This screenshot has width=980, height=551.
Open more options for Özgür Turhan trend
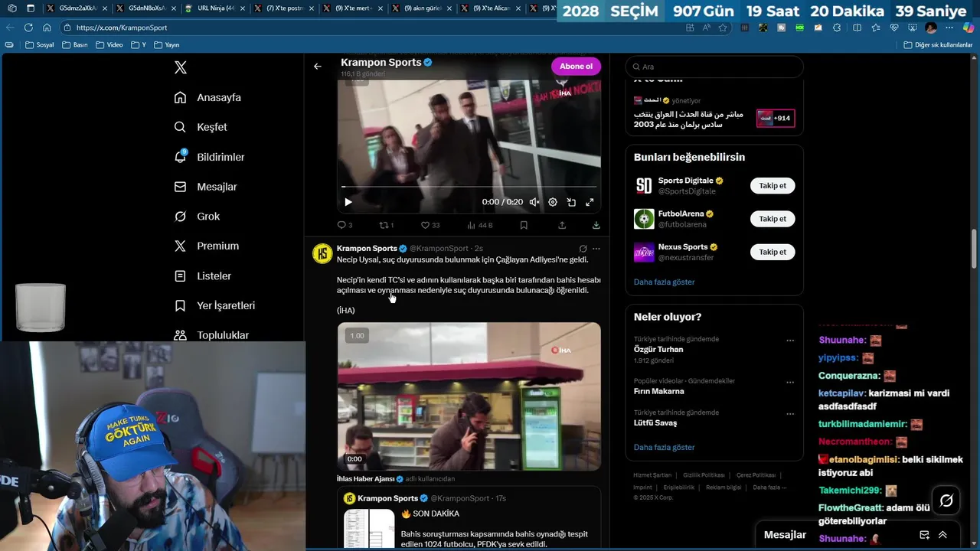(x=790, y=341)
